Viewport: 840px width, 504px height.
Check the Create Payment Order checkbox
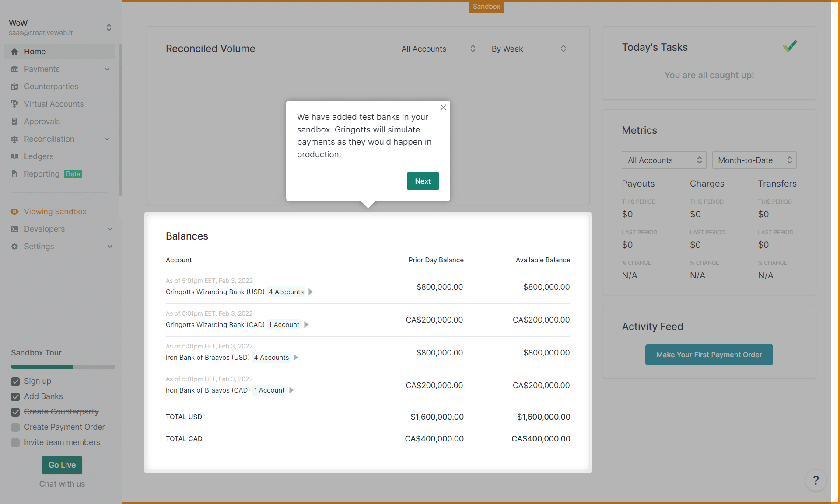15,428
